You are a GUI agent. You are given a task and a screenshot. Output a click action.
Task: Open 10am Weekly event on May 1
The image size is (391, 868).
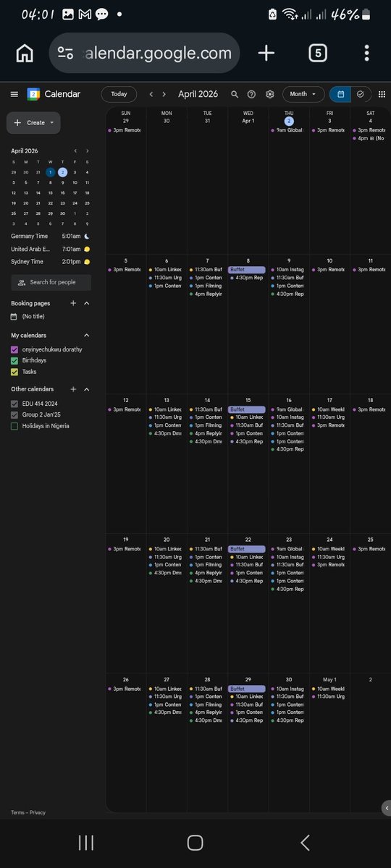coord(329,689)
